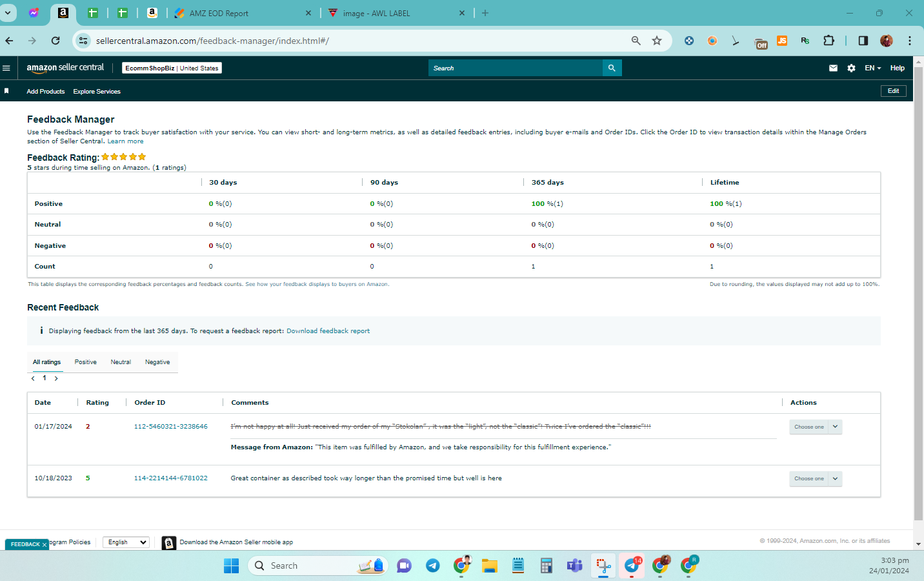Viewport: 924px width, 581px height.
Task: Open Notepad from the taskbar
Action: (x=518, y=566)
